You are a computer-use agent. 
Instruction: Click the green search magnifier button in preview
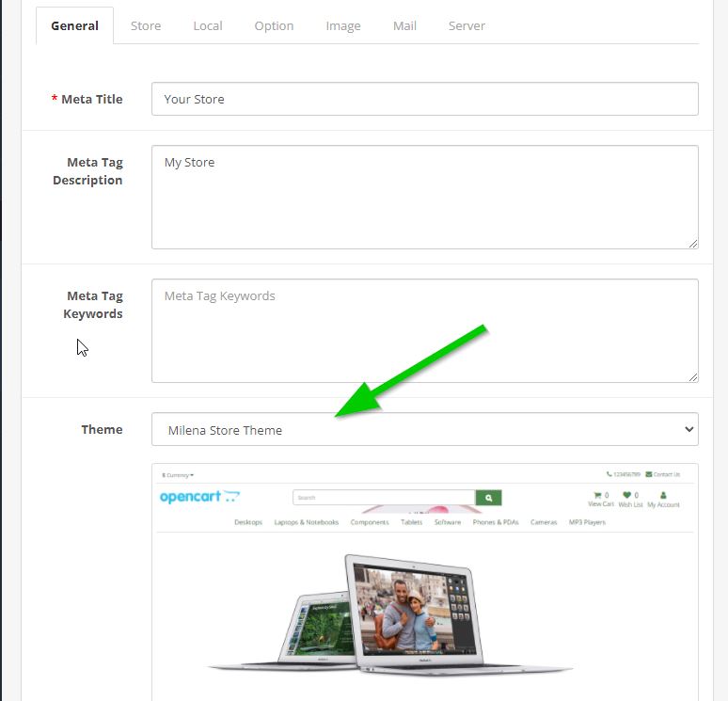(488, 498)
